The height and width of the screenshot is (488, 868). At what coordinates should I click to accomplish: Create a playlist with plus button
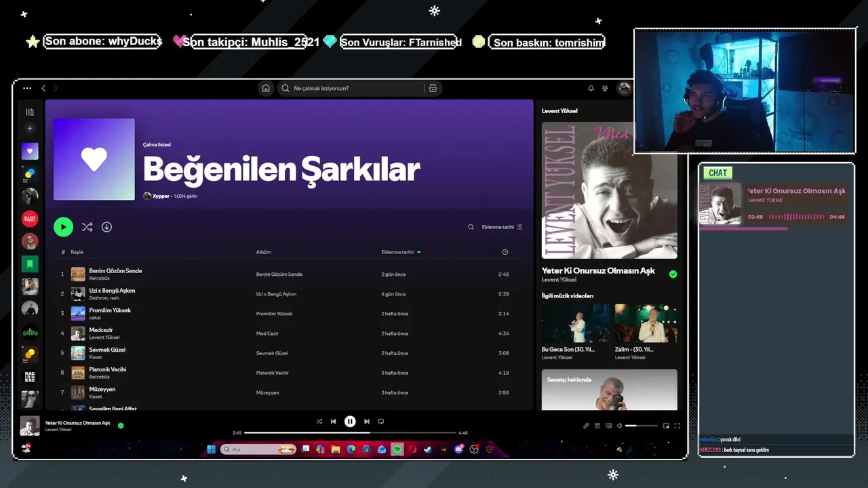click(x=30, y=129)
